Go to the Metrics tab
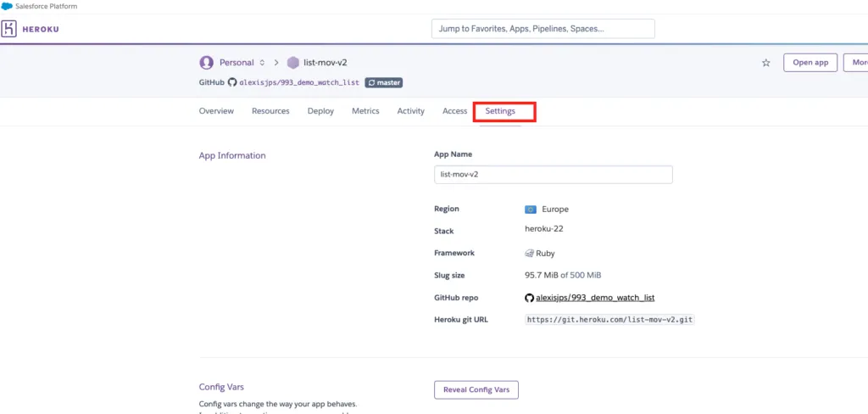This screenshot has height=414, width=868. pyautogui.click(x=366, y=111)
